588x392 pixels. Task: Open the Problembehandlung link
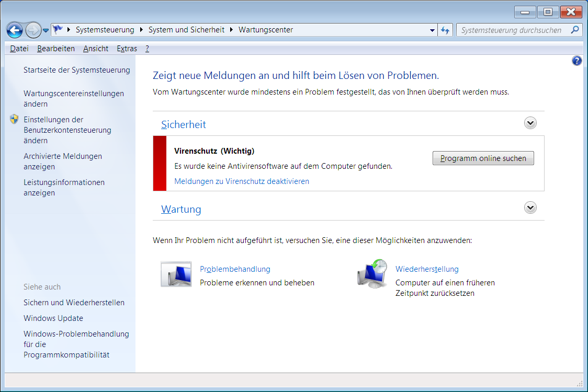(x=235, y=269)
